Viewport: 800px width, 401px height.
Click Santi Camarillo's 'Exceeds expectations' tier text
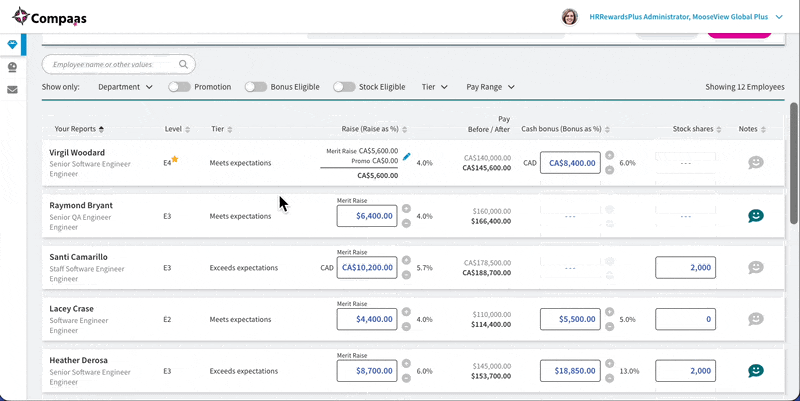pos(244,268)
